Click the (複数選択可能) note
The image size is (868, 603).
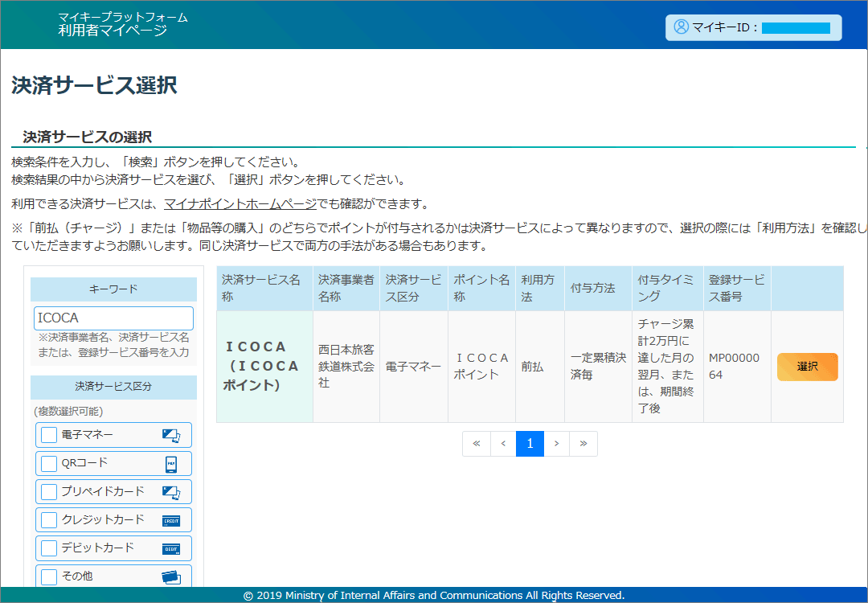pyautogui.click(x=68, y=412)
